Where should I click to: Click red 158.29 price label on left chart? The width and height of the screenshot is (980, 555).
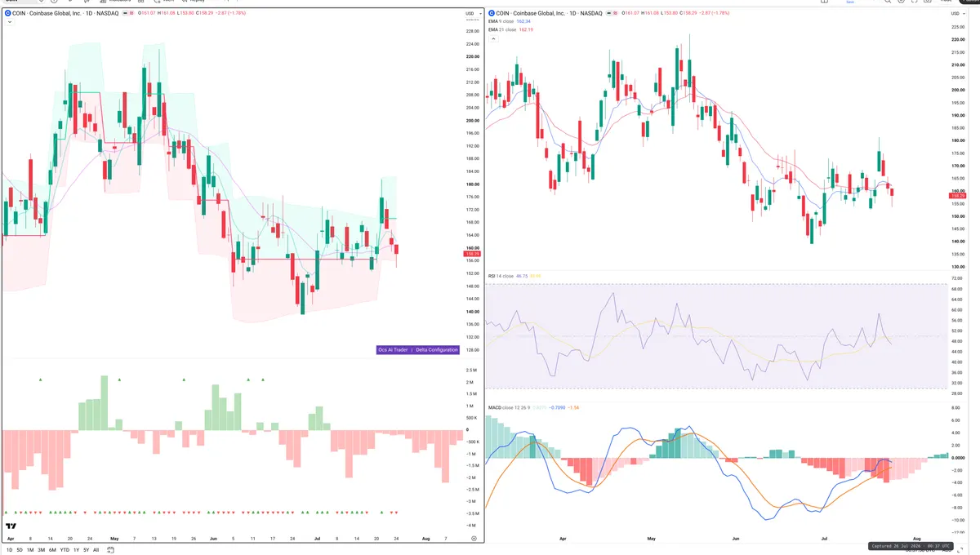tap(471, 254)
